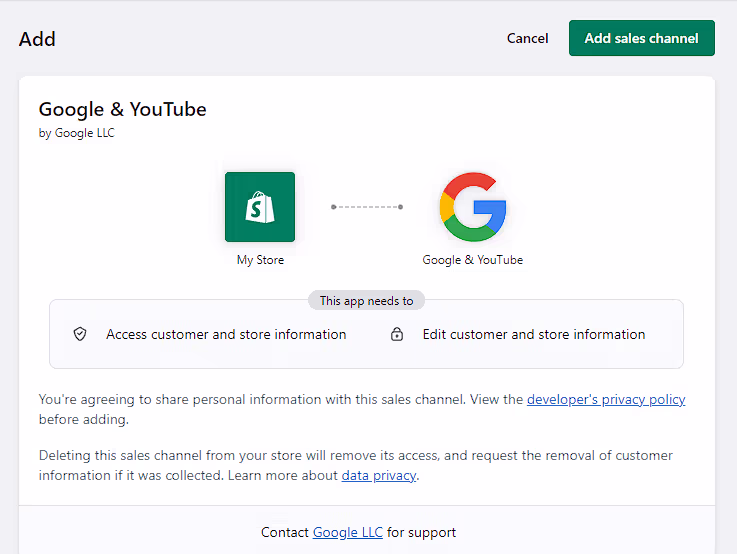Select the 'by Google LLC' subtitle
This screenshot has width=737, height=554.
tap(77, 133)
